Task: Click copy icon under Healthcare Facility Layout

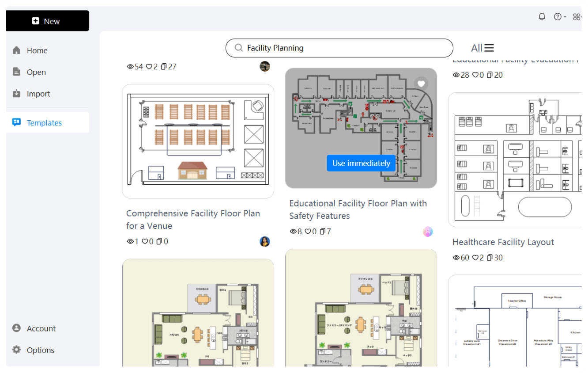Action: click(490, 258)
